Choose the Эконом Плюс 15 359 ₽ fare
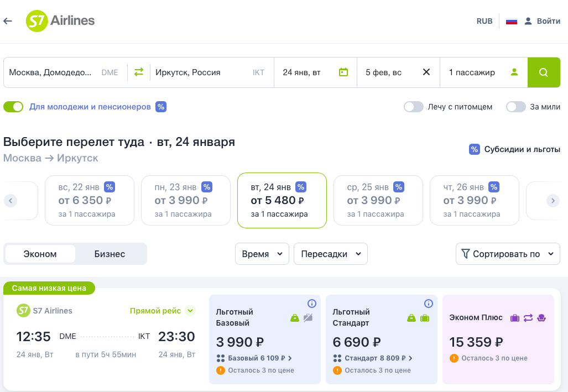This screenshot has height=392, width=568. point(498,339)
